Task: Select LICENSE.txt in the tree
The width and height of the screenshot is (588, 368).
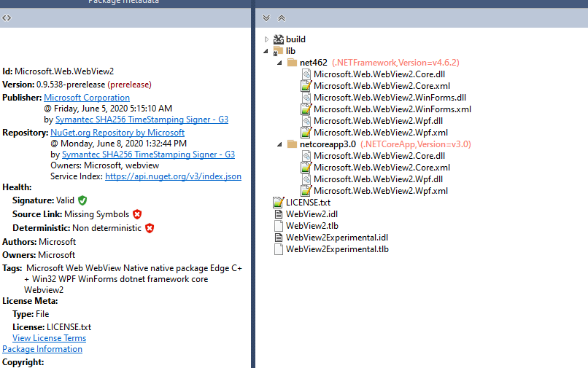Action: [x=308, y=203]
